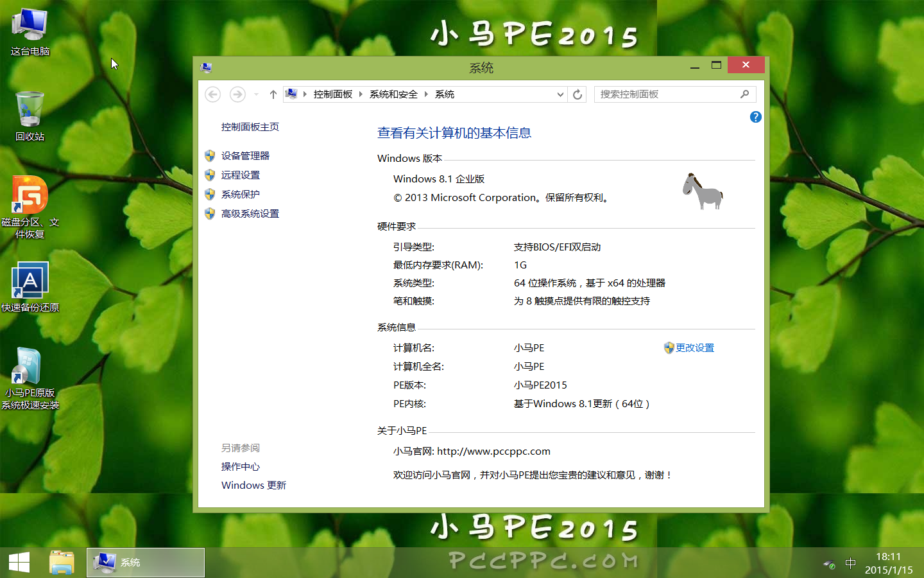Open 远程设置 in the sidebar
This screenshot has height=578, width=924.
pyautogui.click(x=241, y=175)
